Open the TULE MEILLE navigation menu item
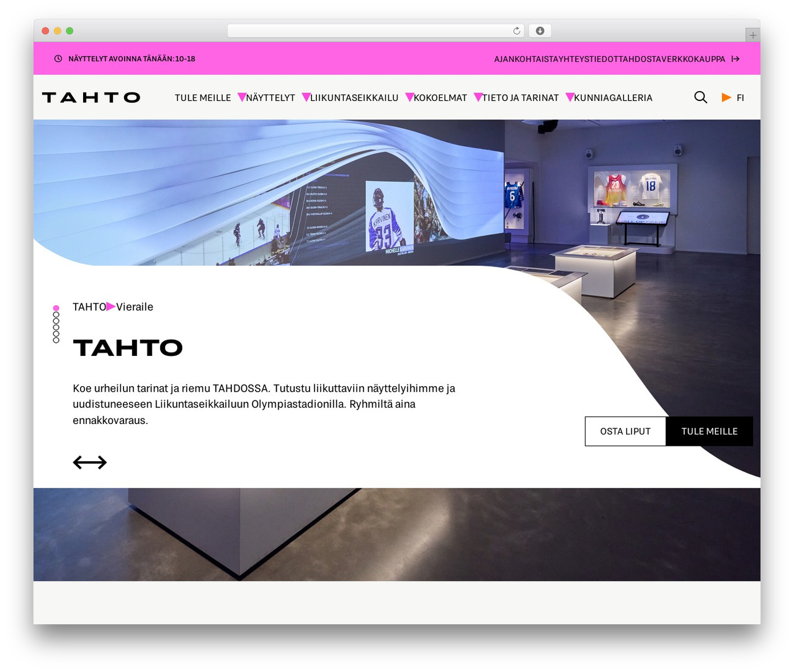This screenshot has width=794, height=672. pos(203,98)
